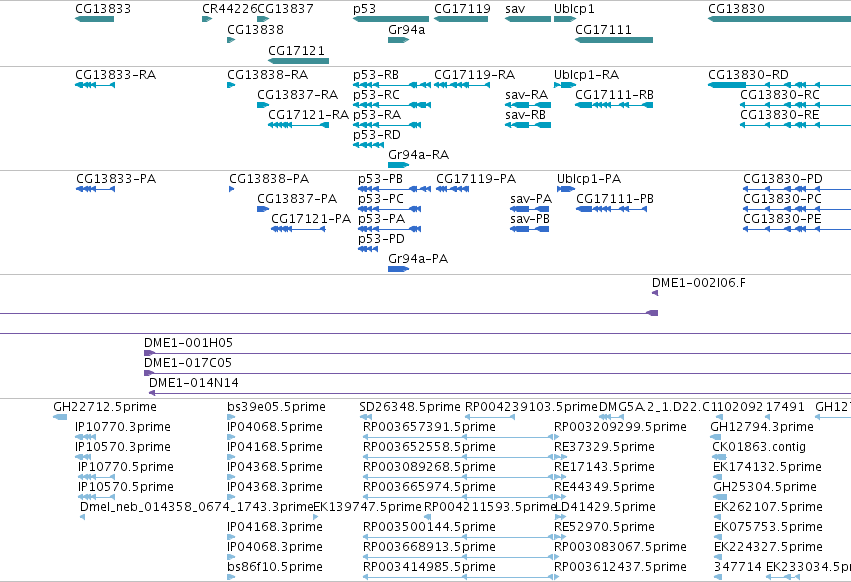Select the p53-PD protein feature
Viewport: 851px width, 582px height.
click(368, 249)
